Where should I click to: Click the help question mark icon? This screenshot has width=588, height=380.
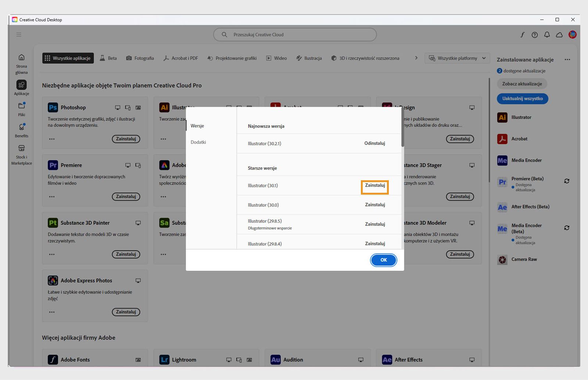(x=535, y=35)
